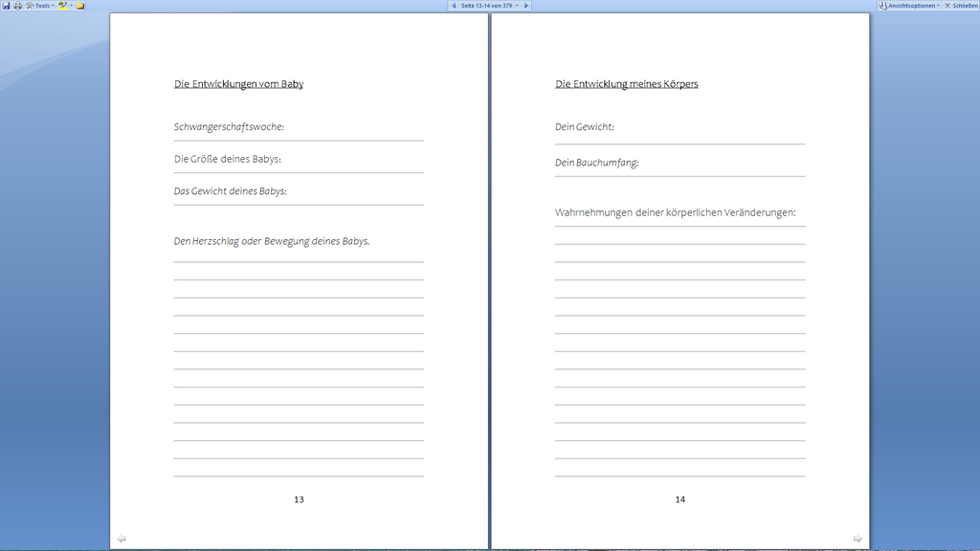Click the yellow comment note icon

click(80, 6)
